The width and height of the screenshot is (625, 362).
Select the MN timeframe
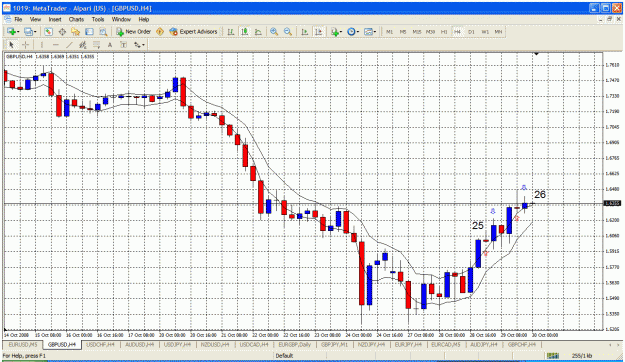[498, 31]
